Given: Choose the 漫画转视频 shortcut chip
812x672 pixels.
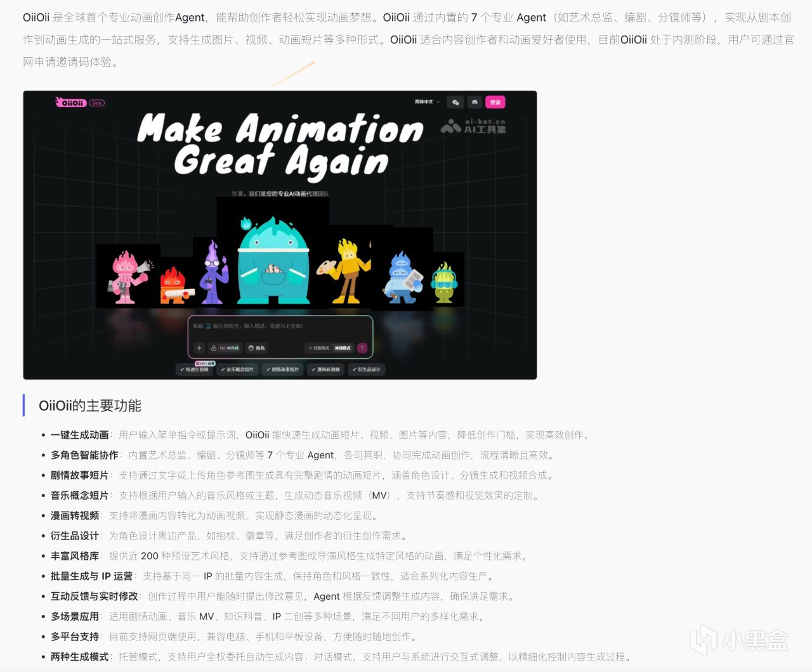Looking at the screenshot, I should click(x=325, y=370).
